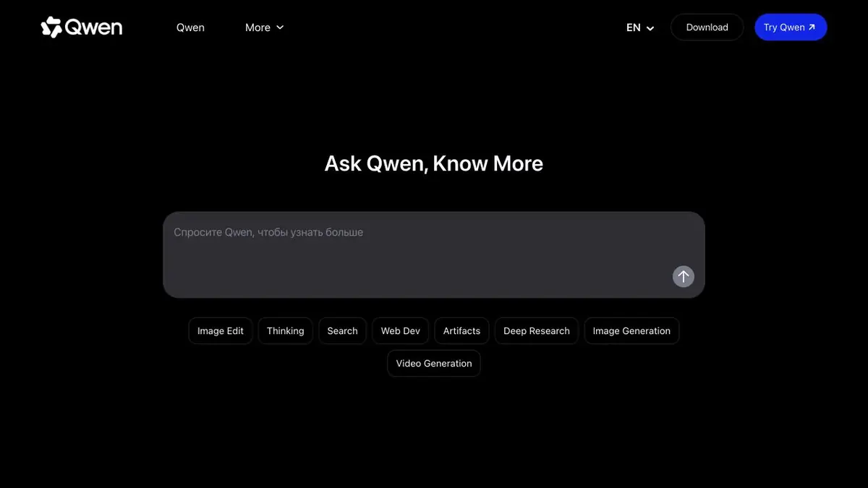The width and height of the screenshot is (868, 488).
Task: Select the Image Edit chip
Action: point(221,331)
